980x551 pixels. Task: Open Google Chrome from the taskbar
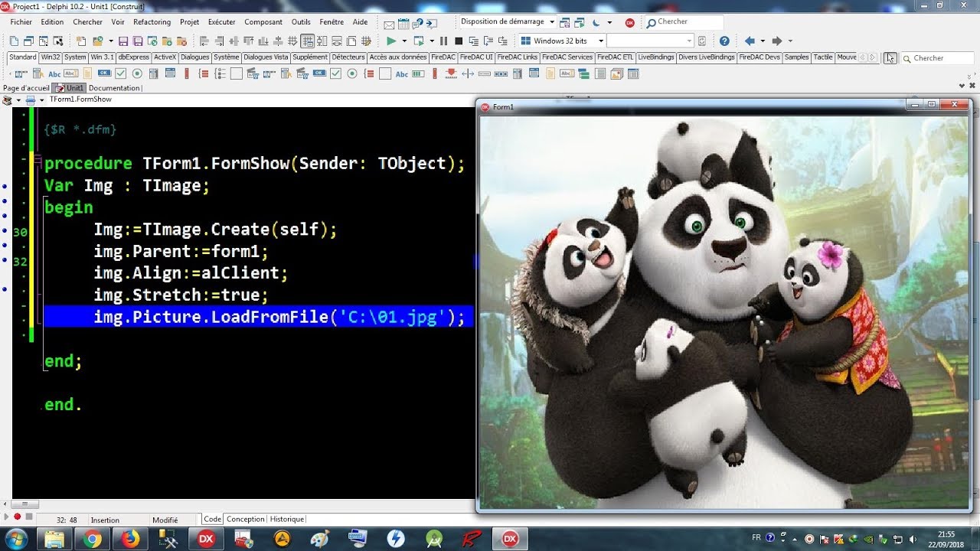(x=92, y=539)
